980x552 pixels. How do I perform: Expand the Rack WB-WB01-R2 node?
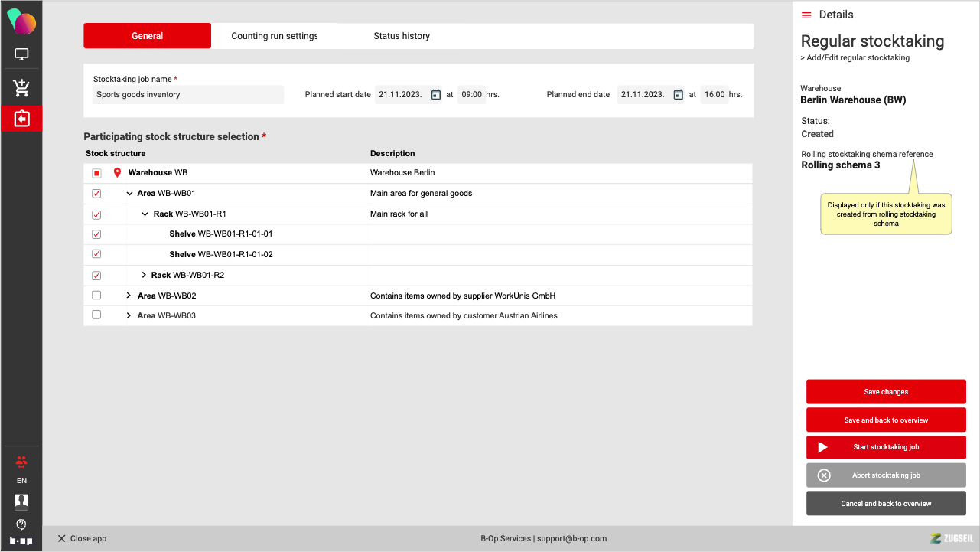click(144, 275)
